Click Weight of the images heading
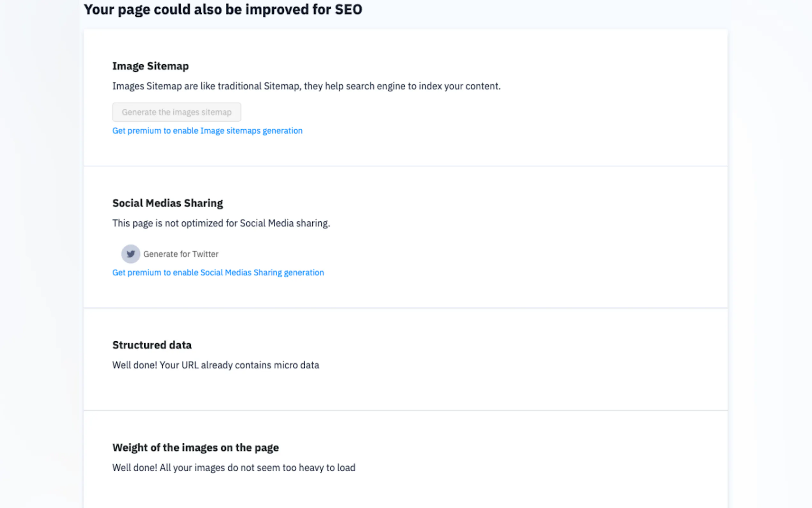The image size is (812, 508). click(195, 448)
